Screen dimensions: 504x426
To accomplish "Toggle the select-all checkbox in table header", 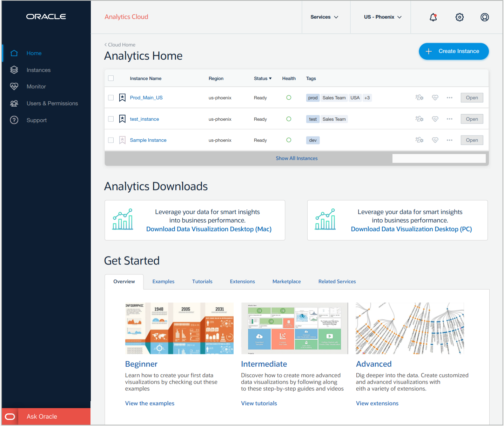I will pos(111,78).
